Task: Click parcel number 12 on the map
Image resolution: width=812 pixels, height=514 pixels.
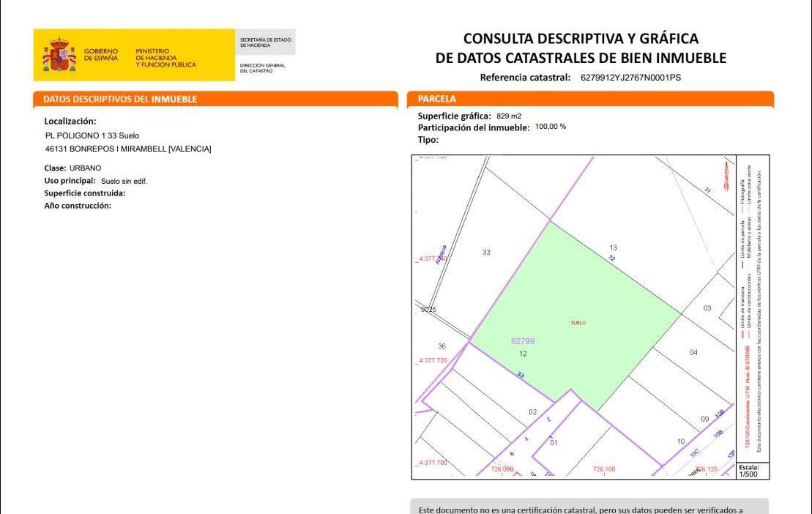Action: pyautogui.click(x=523, y=354)
